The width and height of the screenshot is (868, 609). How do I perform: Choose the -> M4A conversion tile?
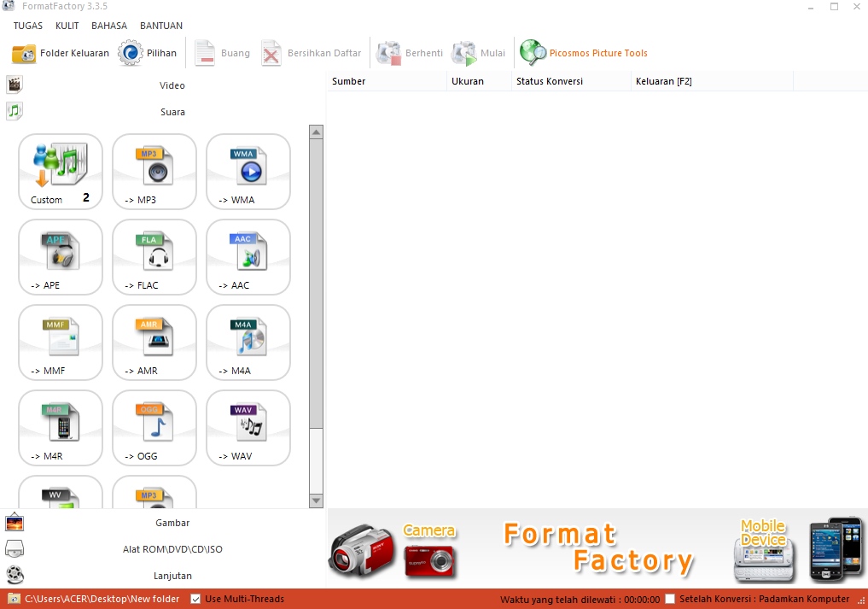[248, 343]
